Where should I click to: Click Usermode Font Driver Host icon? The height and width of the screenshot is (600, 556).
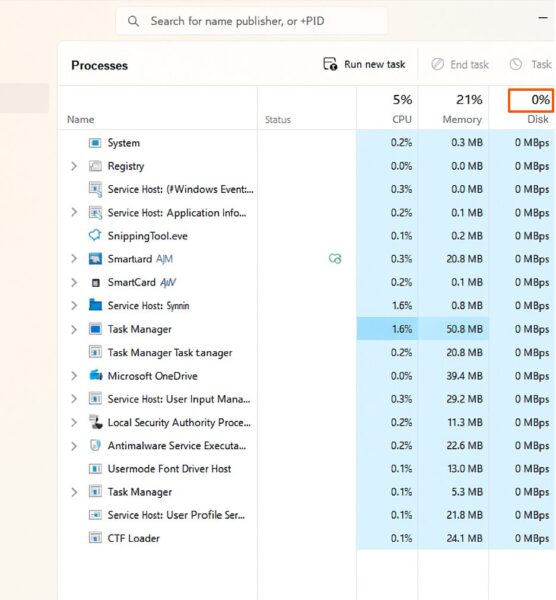pyautogui.click(x=95, y=469)
